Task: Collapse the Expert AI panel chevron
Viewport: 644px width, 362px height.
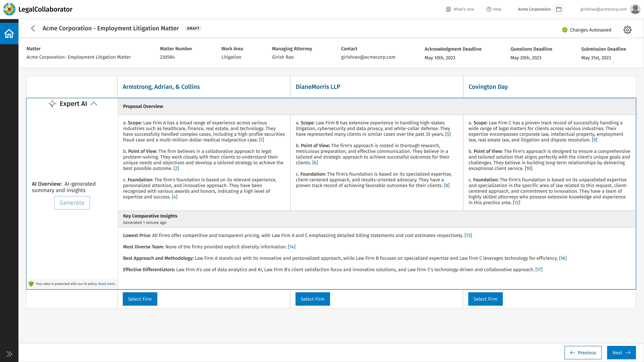Action: pos(94,104)
